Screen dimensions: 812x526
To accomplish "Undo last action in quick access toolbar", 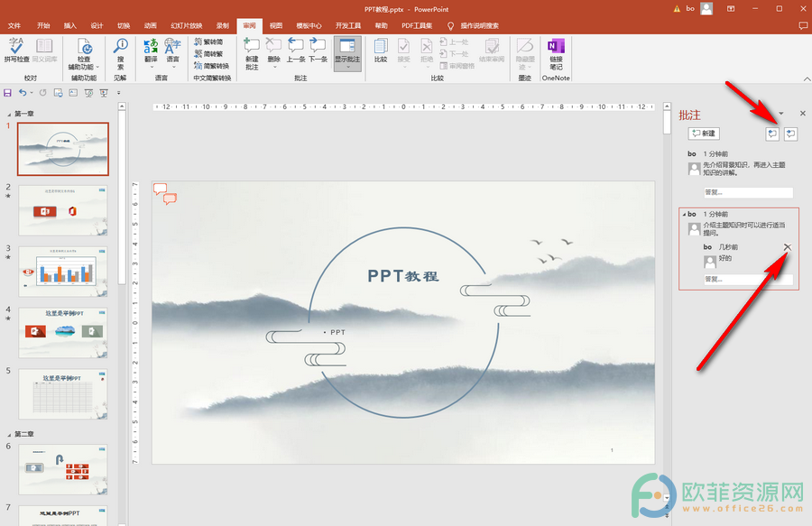I will coord(23,93).
